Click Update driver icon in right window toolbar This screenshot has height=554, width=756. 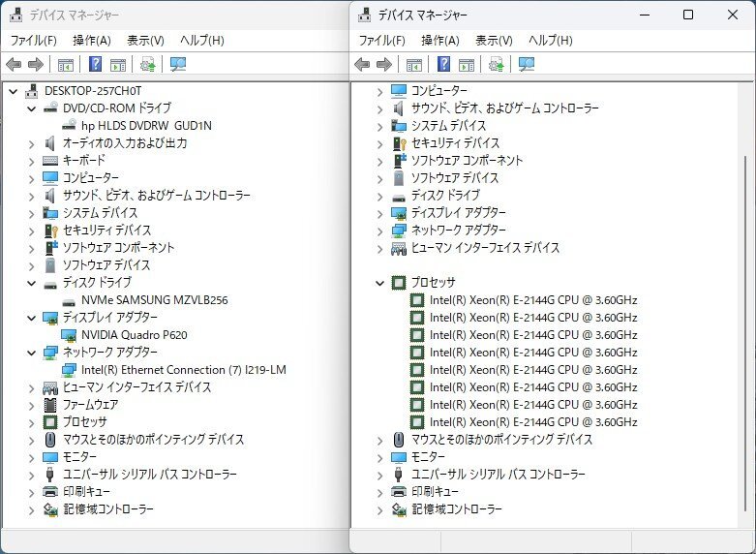coord(497,64)
